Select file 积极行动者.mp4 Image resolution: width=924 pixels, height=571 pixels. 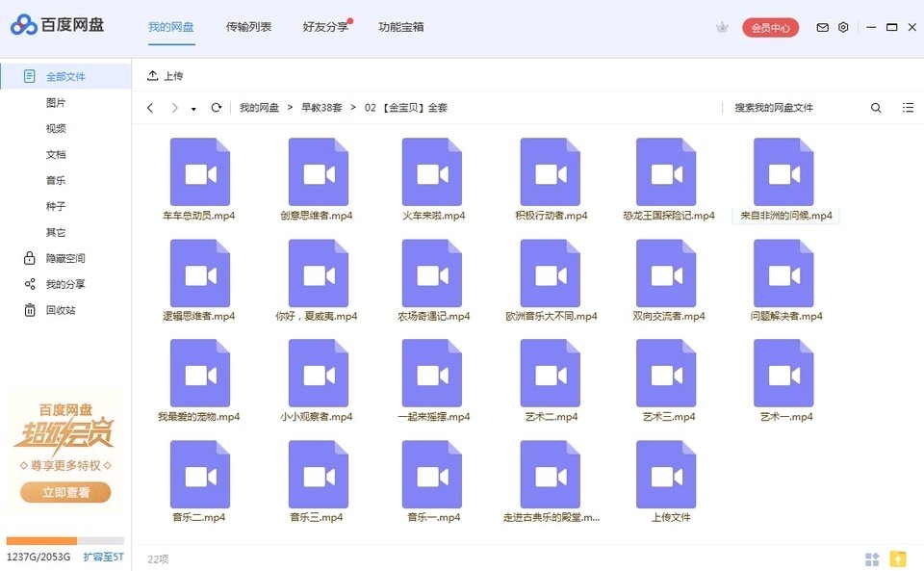[551, 180]
